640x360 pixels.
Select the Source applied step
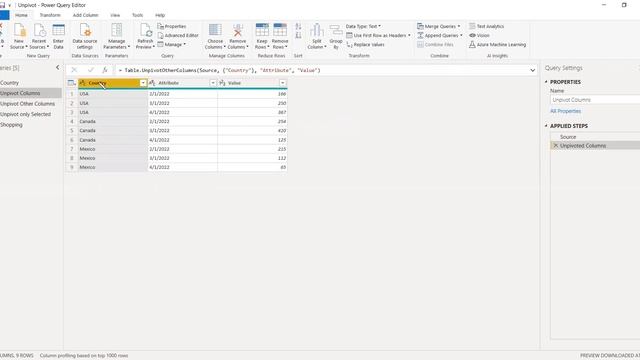click(x=596, y=137)
